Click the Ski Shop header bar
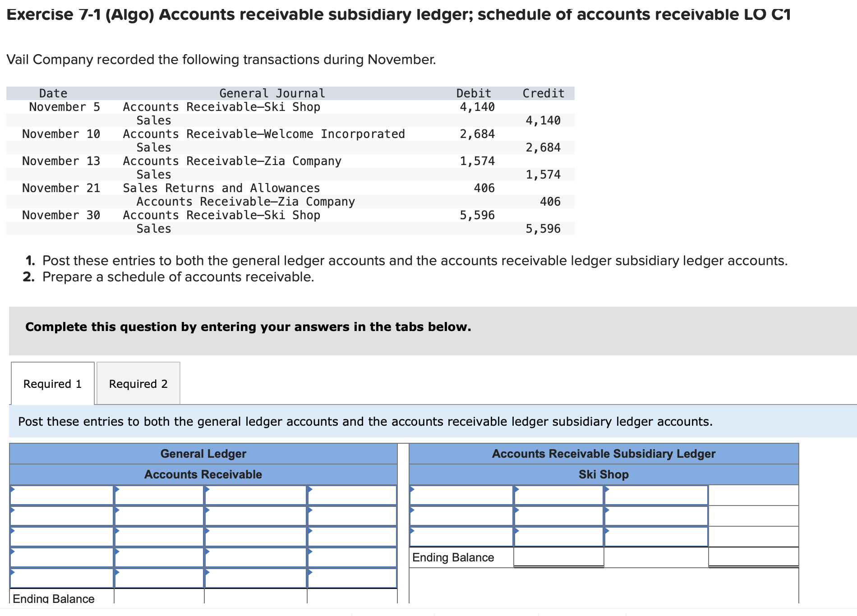Image resolution: width=857 pixels, height=616 pixels. (x=604, y=474)
